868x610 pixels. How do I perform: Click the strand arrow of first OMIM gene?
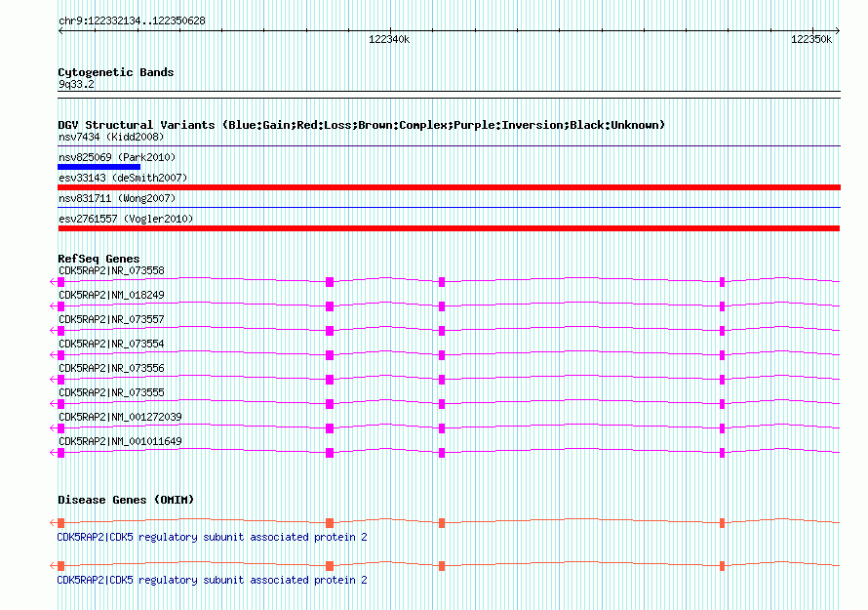click(53, 522)
